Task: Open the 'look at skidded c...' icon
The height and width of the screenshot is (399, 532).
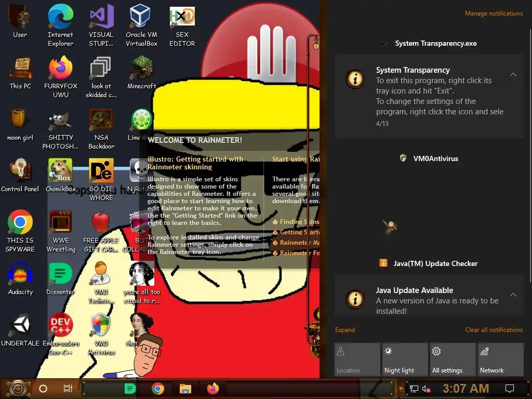Action: point(101,77)
